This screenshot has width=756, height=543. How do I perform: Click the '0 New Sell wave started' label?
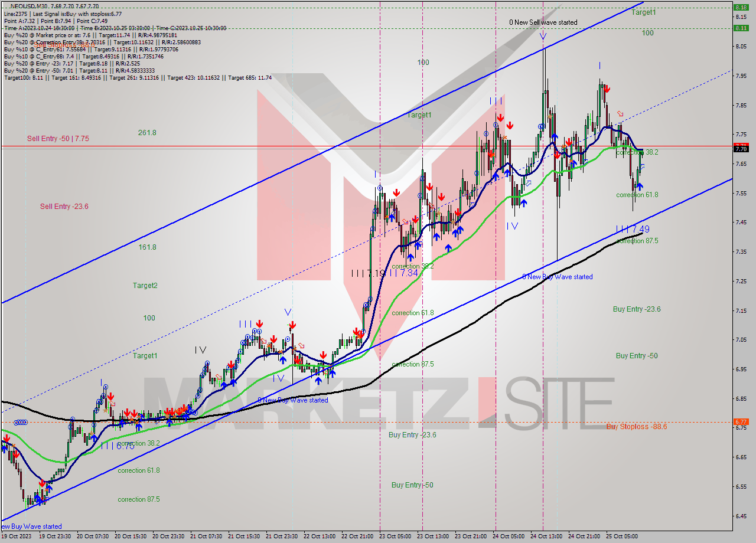(x=543, y=22)
